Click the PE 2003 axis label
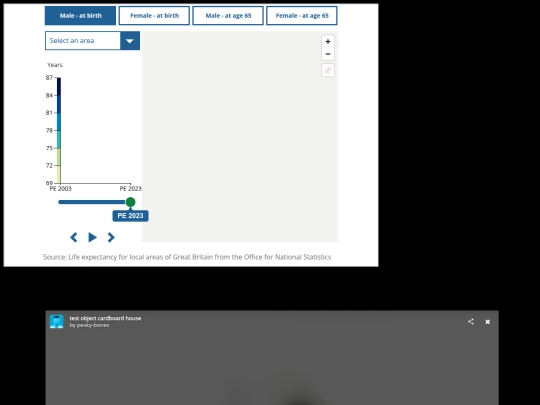Viewport: 540px width, 405px height. 61,189
